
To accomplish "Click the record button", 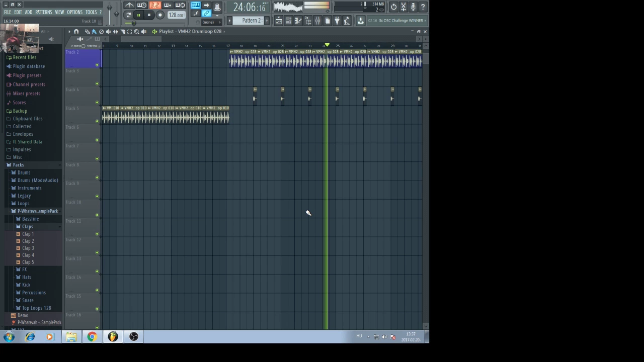I will (x=160, y=15).
